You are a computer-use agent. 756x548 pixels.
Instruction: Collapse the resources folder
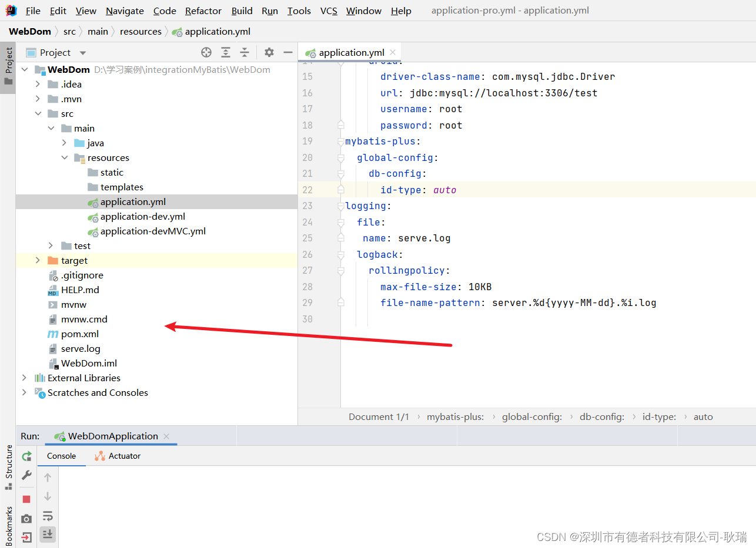coord(65,157)
